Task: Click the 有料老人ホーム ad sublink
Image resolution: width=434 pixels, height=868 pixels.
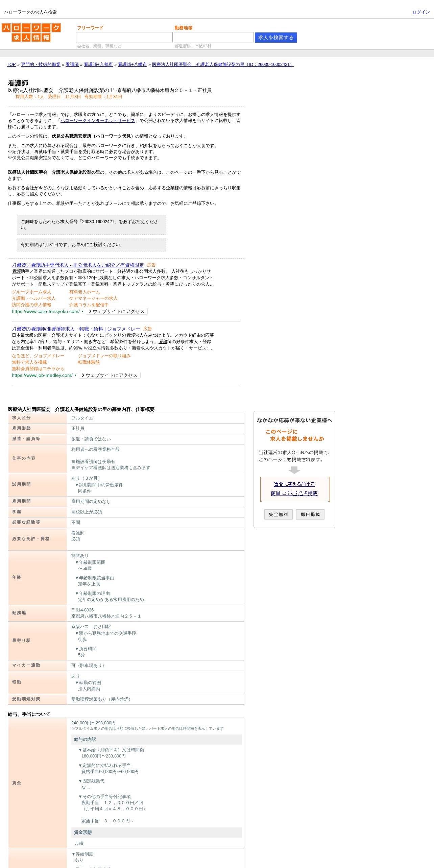Action: [85, 292]
